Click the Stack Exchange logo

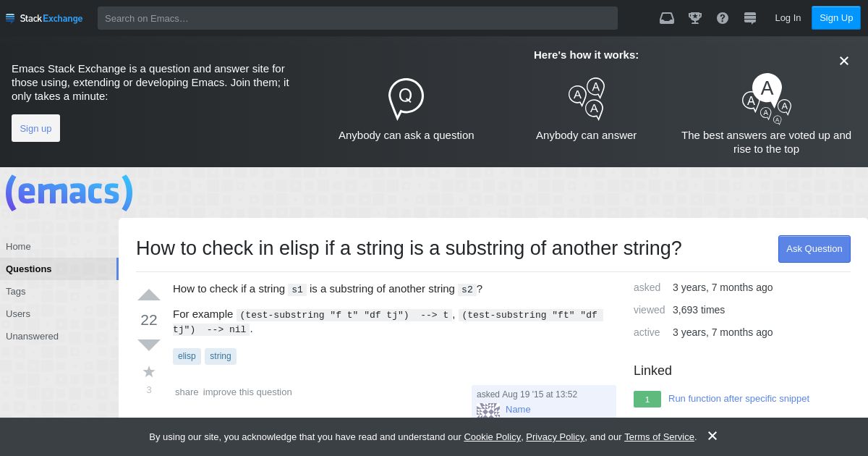click(x=44, y=18)
